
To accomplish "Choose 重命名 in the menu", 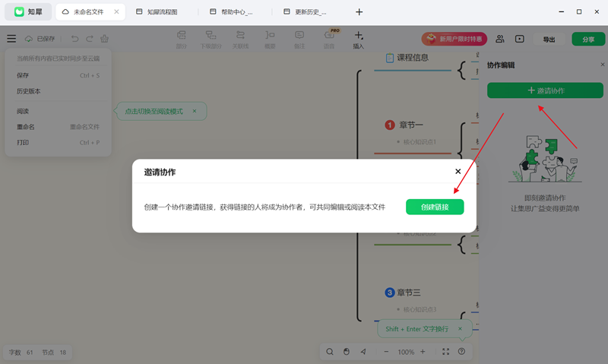I will point(59,127).
